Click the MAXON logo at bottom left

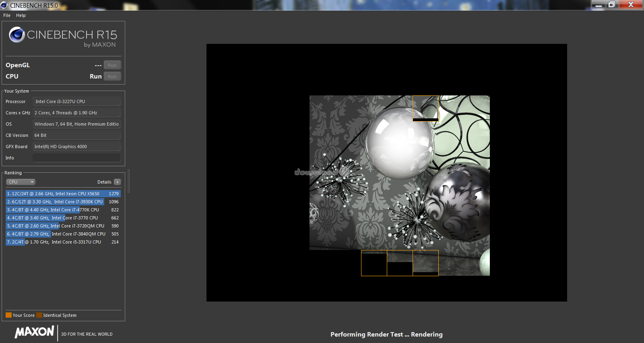click(x=34, y=332)
